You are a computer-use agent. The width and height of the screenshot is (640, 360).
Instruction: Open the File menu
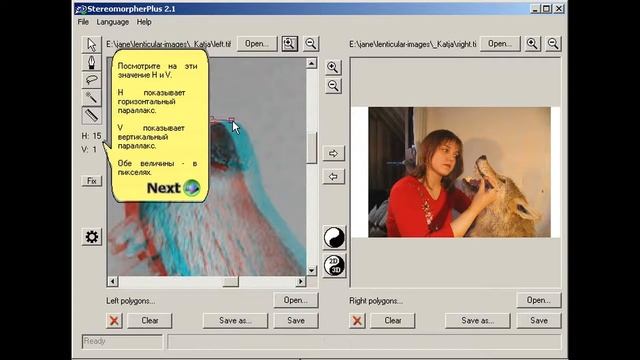83,22
